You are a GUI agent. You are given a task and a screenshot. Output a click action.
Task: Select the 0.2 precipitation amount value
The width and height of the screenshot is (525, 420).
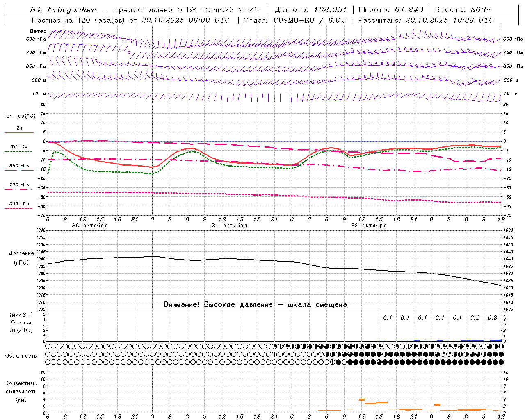475,317
